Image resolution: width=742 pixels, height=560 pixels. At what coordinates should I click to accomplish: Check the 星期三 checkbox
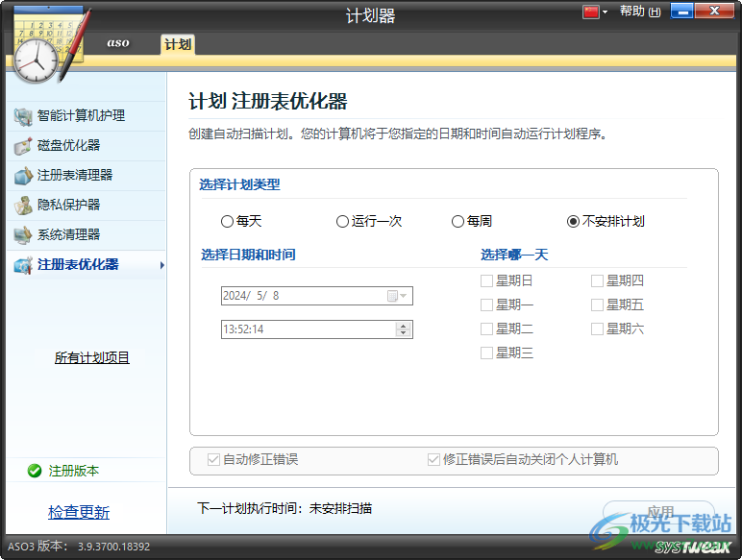(486, 353)
